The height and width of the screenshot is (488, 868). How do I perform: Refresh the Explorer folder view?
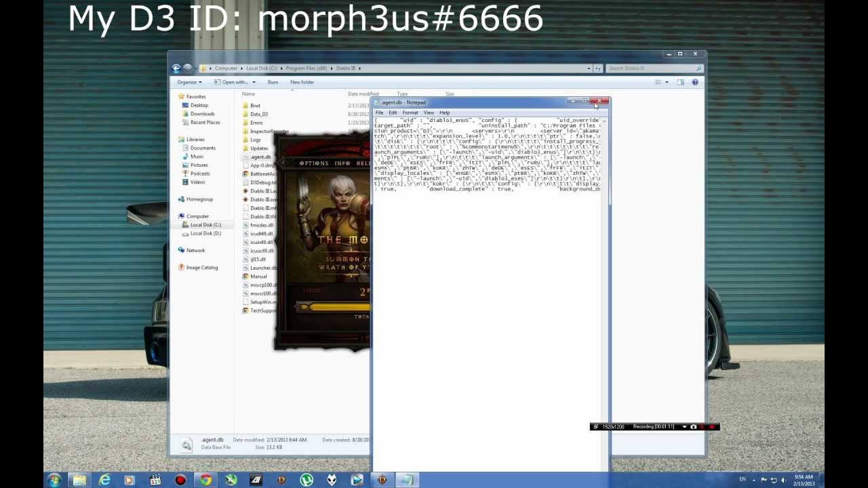tap(597, 68)
